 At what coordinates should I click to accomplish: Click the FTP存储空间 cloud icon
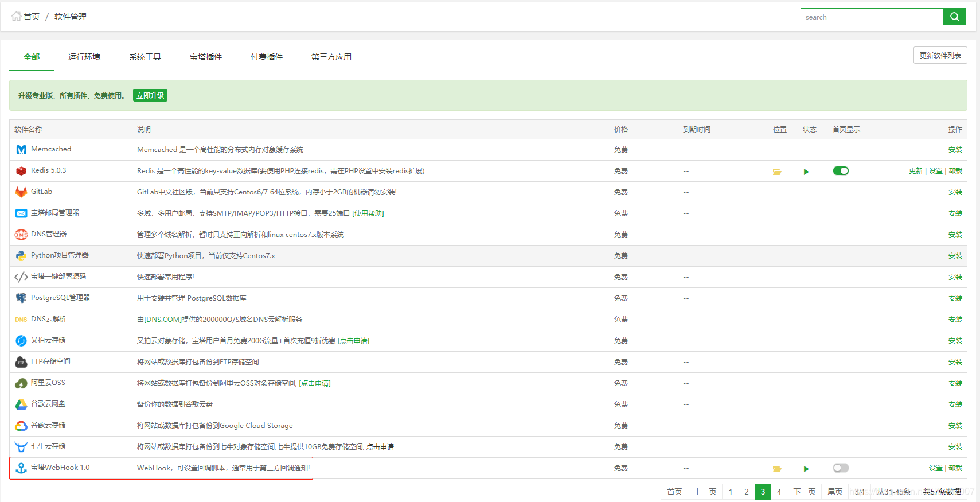coord(21,362)
